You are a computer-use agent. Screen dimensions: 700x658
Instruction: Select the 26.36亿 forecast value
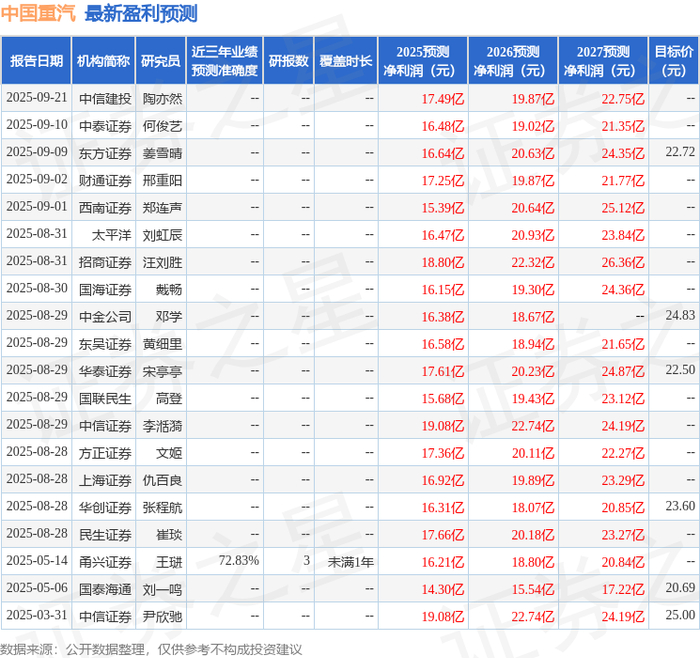[623, 262]
